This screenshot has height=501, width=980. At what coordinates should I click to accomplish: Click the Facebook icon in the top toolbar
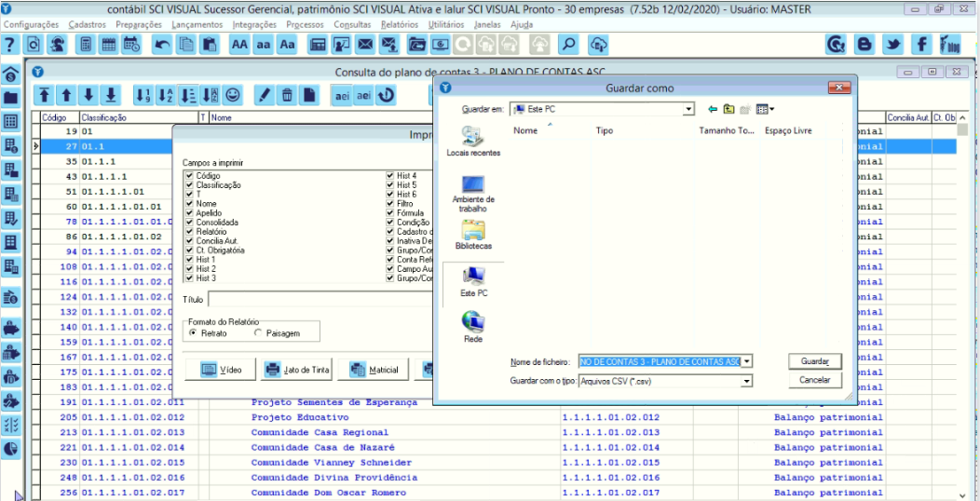[921, 44]
